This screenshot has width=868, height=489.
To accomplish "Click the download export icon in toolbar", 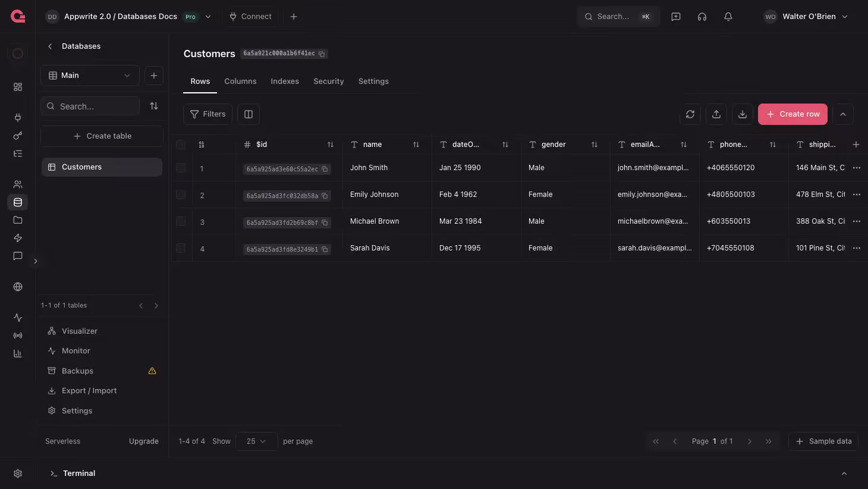I will click(743, 114).
